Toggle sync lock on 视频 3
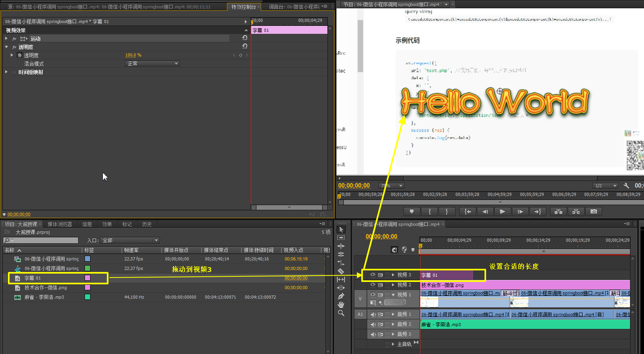The height and width of the screenshot is (354, 644). click(x=380, y=275)
